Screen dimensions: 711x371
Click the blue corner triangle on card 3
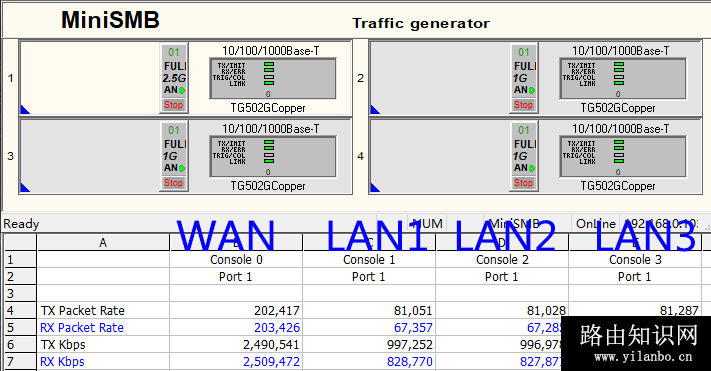coord(24,188)
